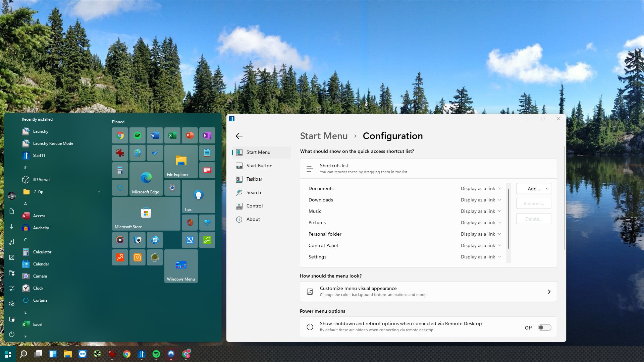Screen dimensions: 644x362
Task: Click the Chrome pinned tile
Action: (x=120, y=135)
